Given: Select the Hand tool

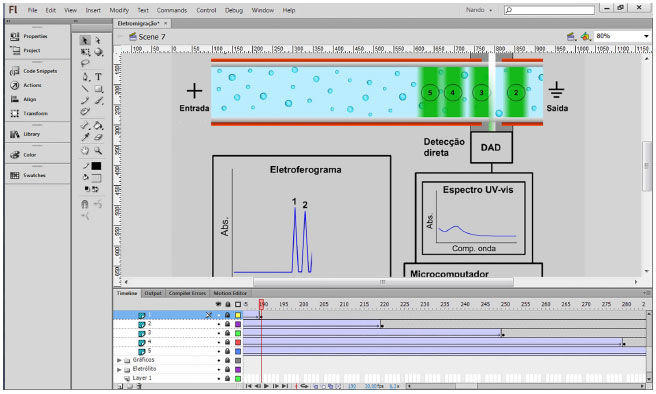Looking at the screenshot, I should (85, 151).
